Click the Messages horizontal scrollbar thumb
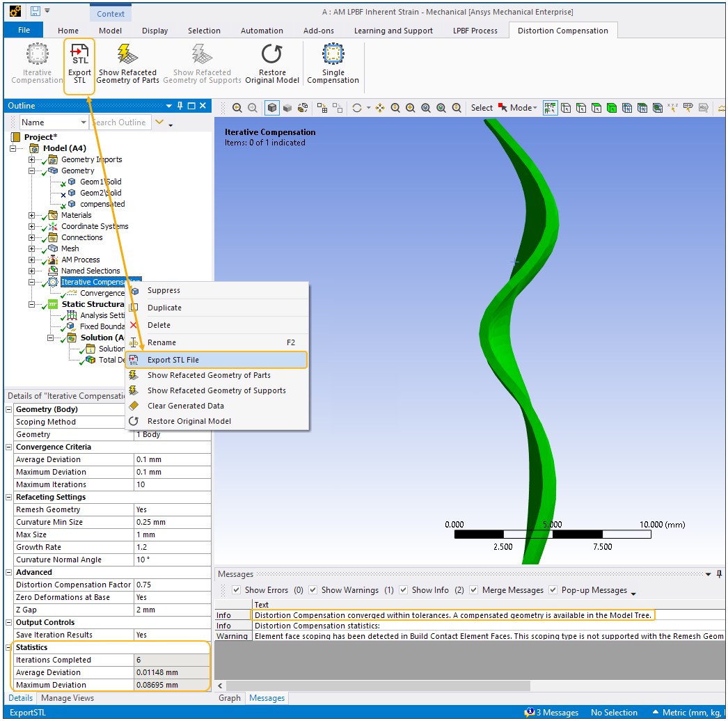 378,686
